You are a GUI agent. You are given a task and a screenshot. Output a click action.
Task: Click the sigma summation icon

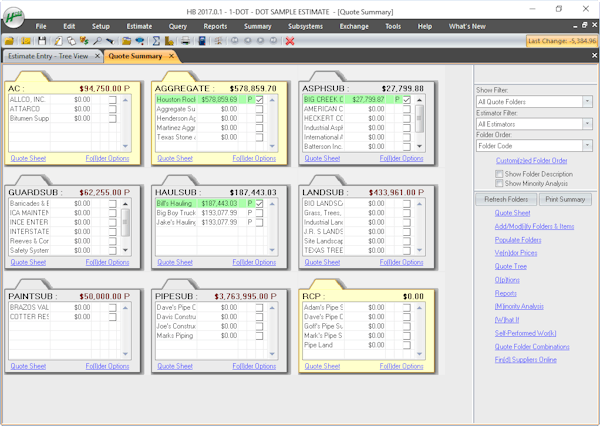(156, 41)
